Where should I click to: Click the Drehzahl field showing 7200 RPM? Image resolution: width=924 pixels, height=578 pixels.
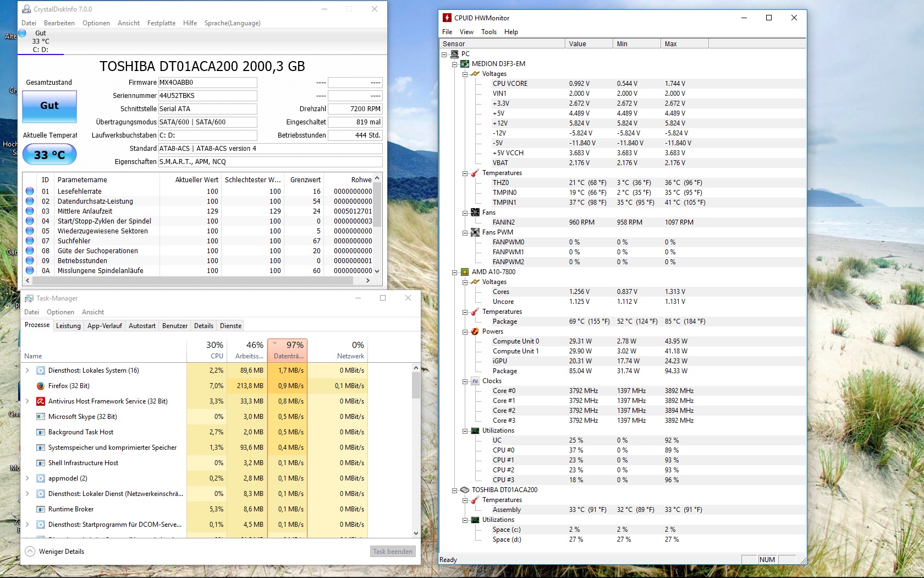pos(355,109)
